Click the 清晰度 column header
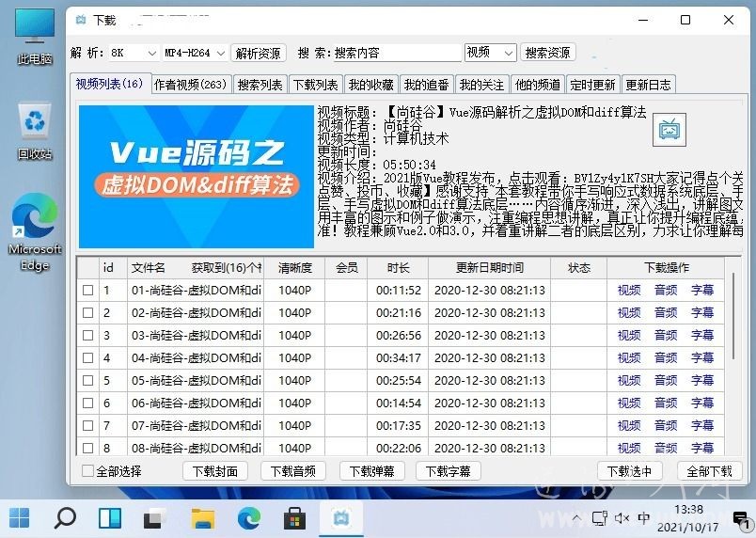This screenshot has height=538, width=756. pyautogui.click(x=294, y=268)
